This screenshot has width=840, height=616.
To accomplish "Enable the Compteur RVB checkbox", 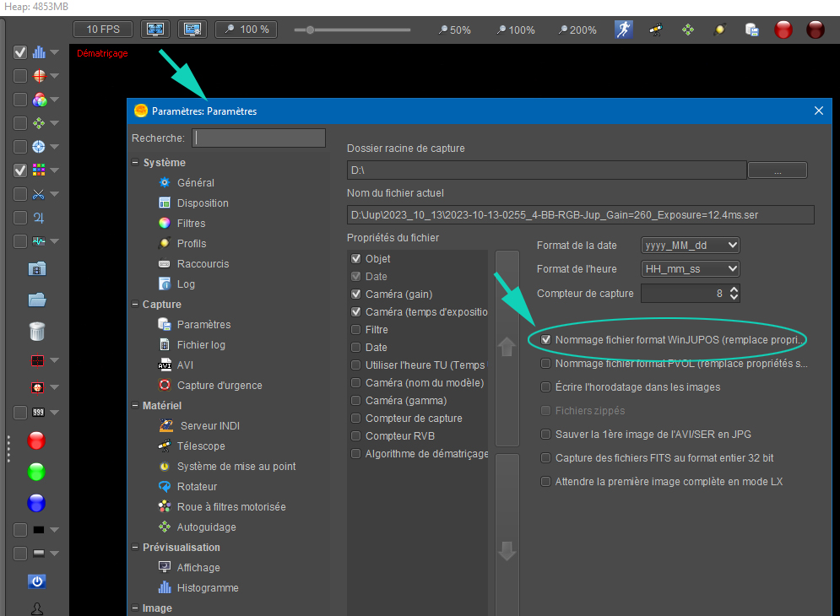I will (355, 436).
